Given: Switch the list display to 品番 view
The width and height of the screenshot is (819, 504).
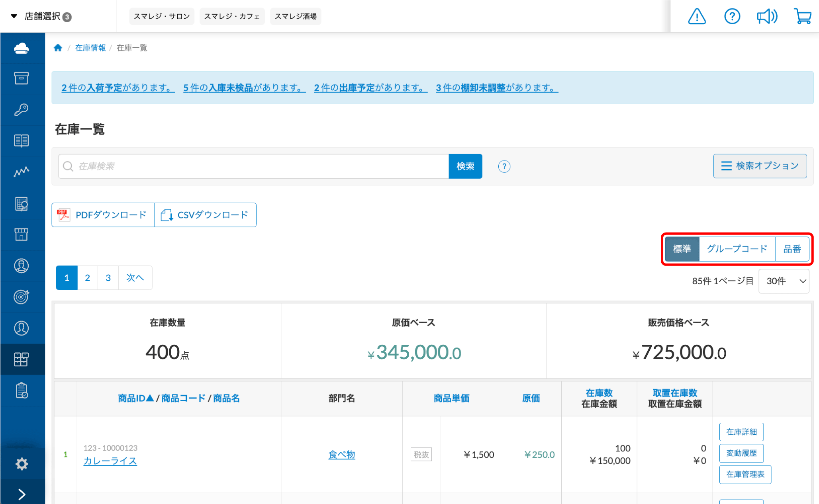Looking at the screenshot, I should tap(793, 249).
